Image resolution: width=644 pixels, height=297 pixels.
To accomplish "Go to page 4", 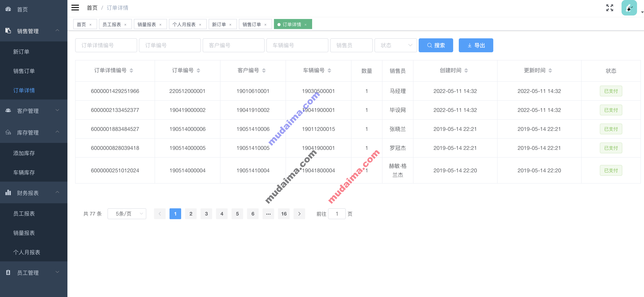I will (222, 214).
